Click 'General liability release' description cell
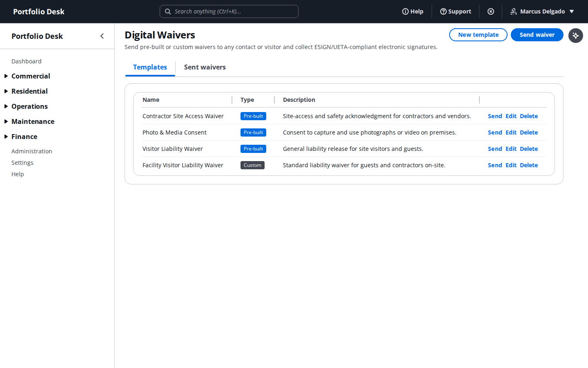The height and width of the screenshot is (368, 588). [353, 149]
